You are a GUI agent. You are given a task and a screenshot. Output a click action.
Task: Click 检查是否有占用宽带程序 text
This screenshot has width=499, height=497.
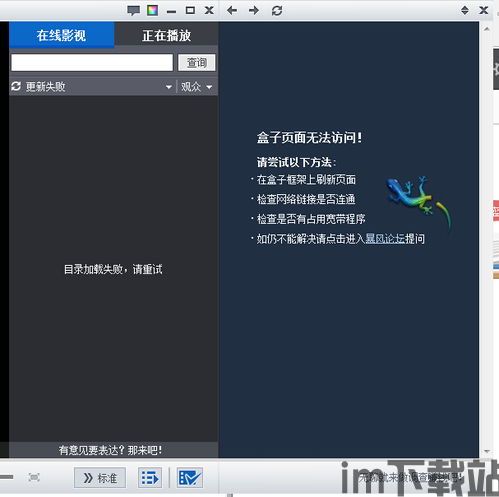[x=311, y=219]
